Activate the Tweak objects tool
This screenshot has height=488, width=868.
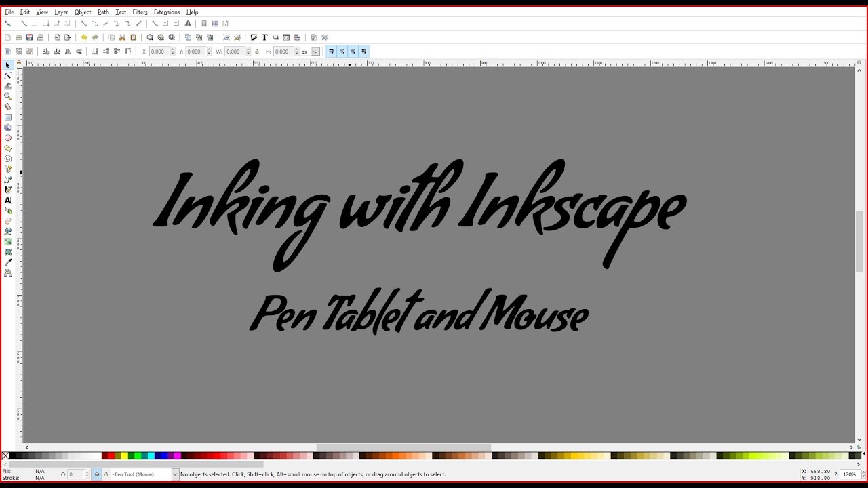click(7, 86)
